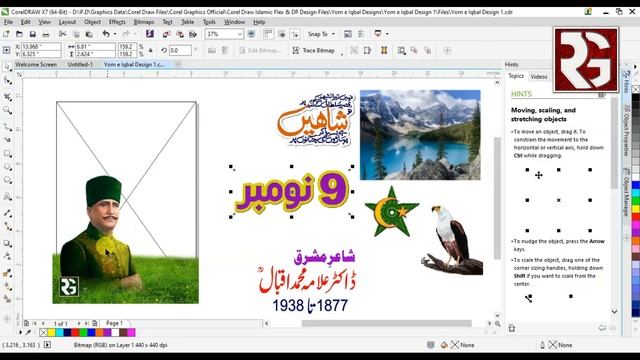Viewport: 640px width, 360px height.
Task: Select the Page 1 tab
Action: tap(114, 323)
